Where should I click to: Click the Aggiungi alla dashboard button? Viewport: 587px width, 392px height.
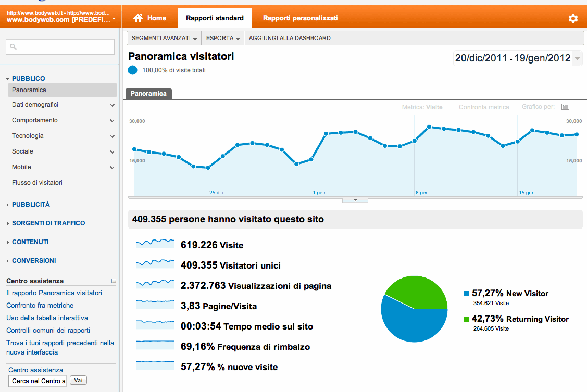pyautogui.click(x=290, y=39)
